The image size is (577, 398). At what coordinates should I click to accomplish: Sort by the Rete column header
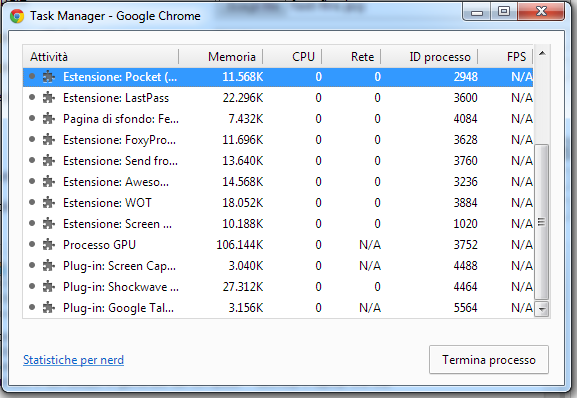(351, 57)
